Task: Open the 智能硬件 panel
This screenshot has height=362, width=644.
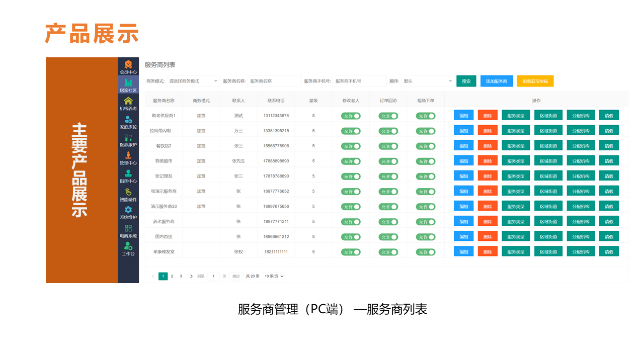Action: tap(128, 194)
